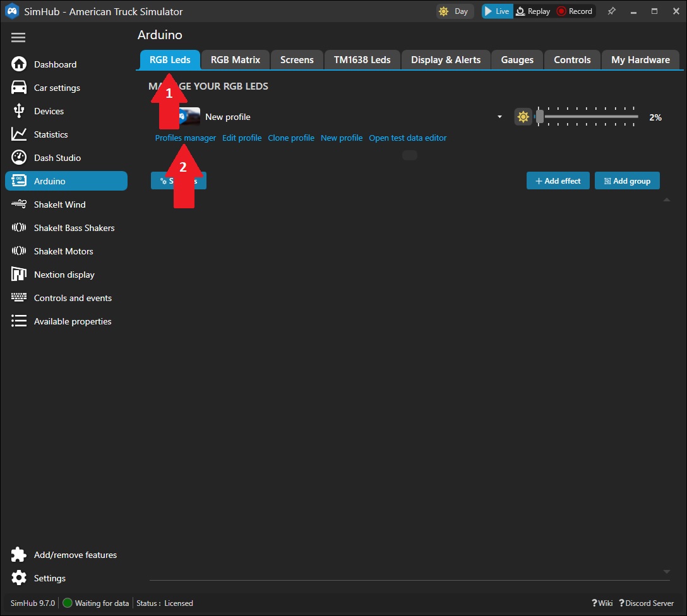Open Nextion display via its icon
The width and height of the screenshot is (687, 616).
pos(19,274)
